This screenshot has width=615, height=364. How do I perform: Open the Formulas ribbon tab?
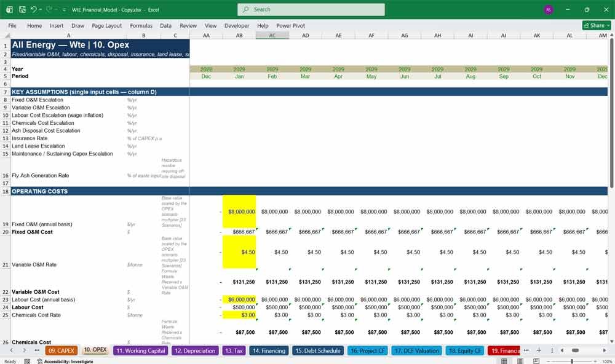click(x=141, y=25)
